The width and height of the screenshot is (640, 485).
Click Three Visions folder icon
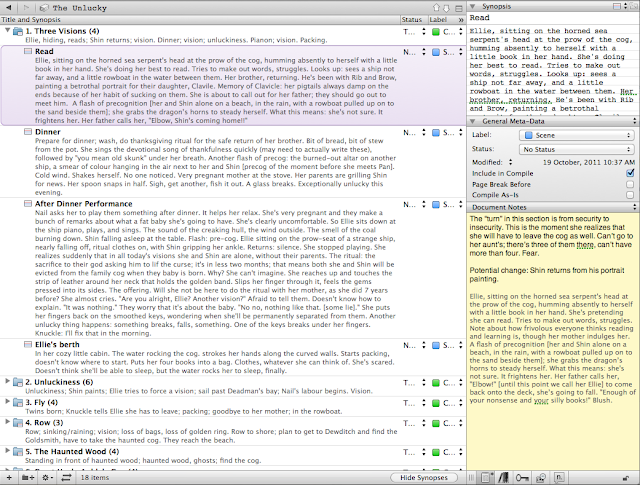18,31
